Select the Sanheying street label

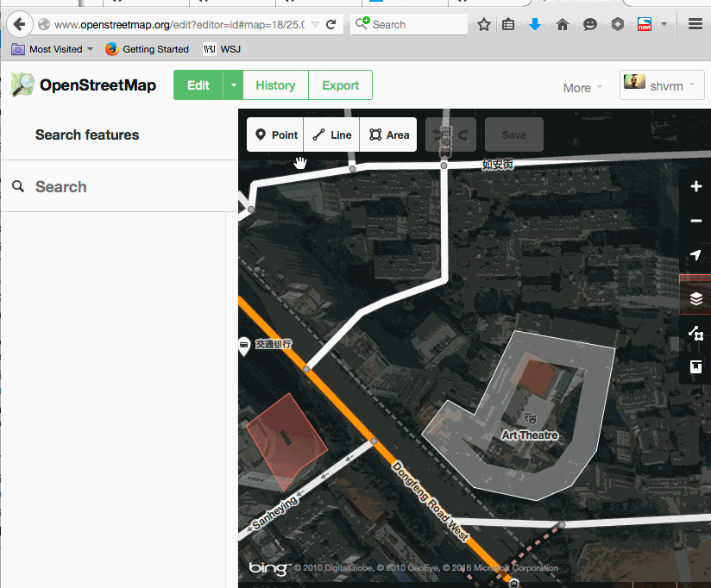(275, 512)
